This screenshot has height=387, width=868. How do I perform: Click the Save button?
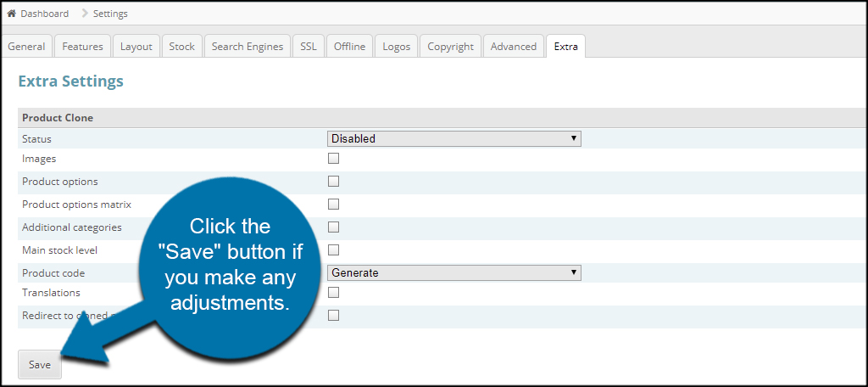coord(40,365)
